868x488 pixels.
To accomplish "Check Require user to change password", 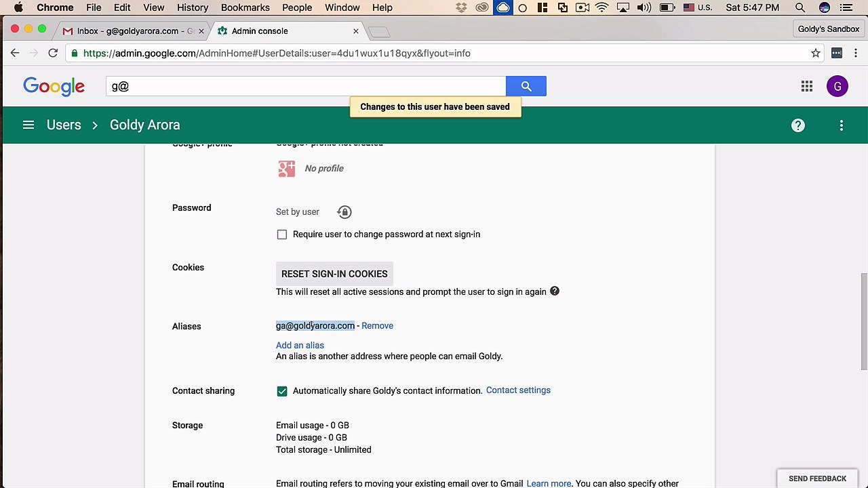I will pos(282,235).
